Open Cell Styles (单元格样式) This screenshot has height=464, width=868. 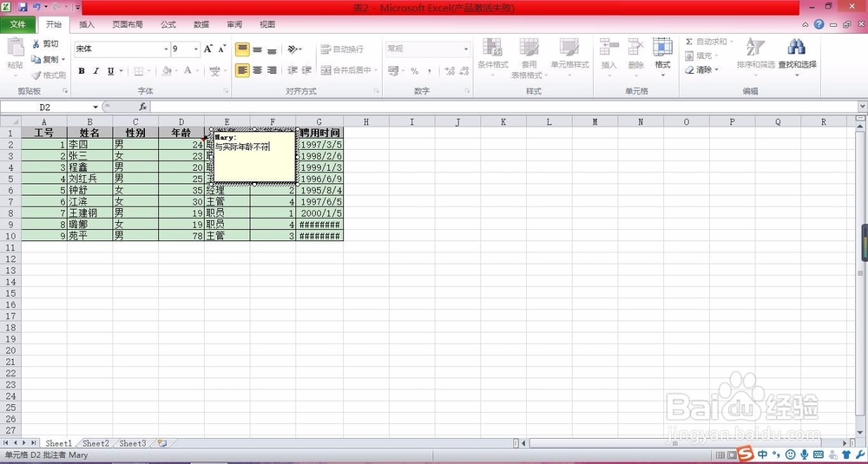(x=569, y=57)
